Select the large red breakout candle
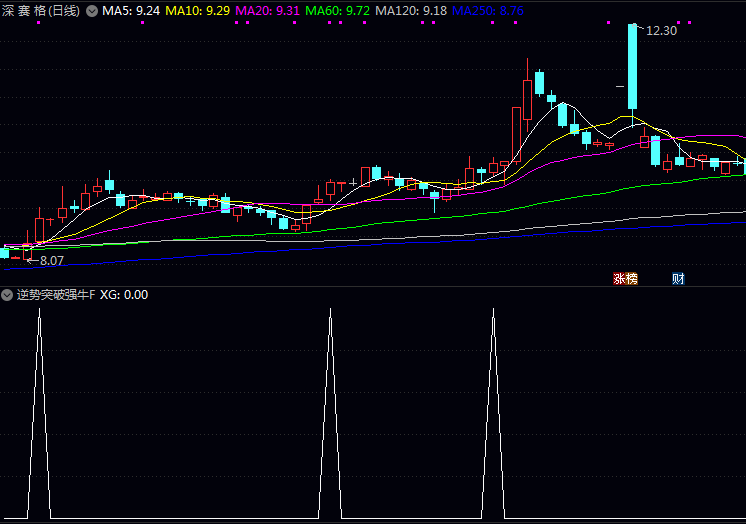Viewport: 746px width, 524px height. point(516,132)
